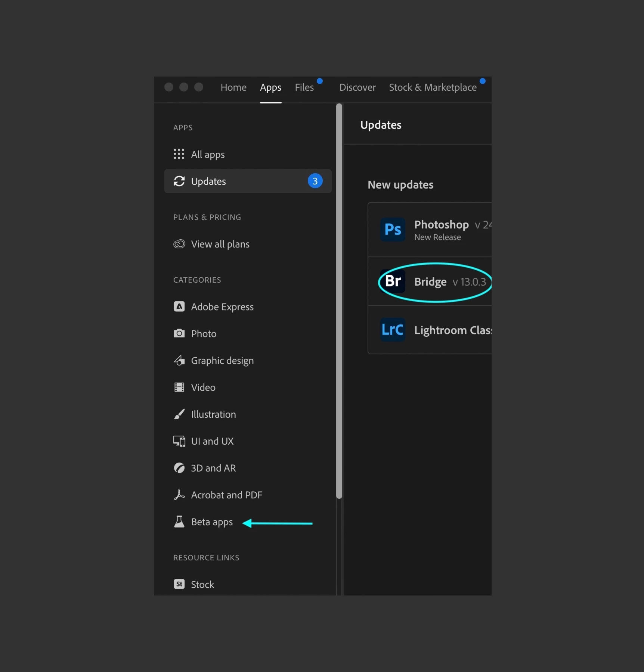Click the New updates heading
Viewport: 644px width, 672px height.
[400, 185]
